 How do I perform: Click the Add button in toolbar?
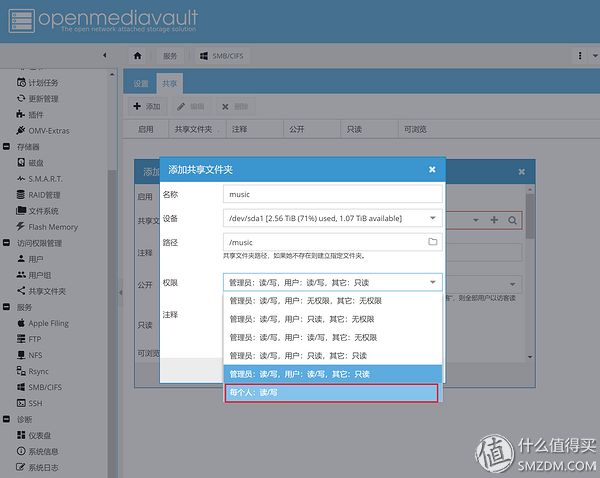[x=147, y=106]
